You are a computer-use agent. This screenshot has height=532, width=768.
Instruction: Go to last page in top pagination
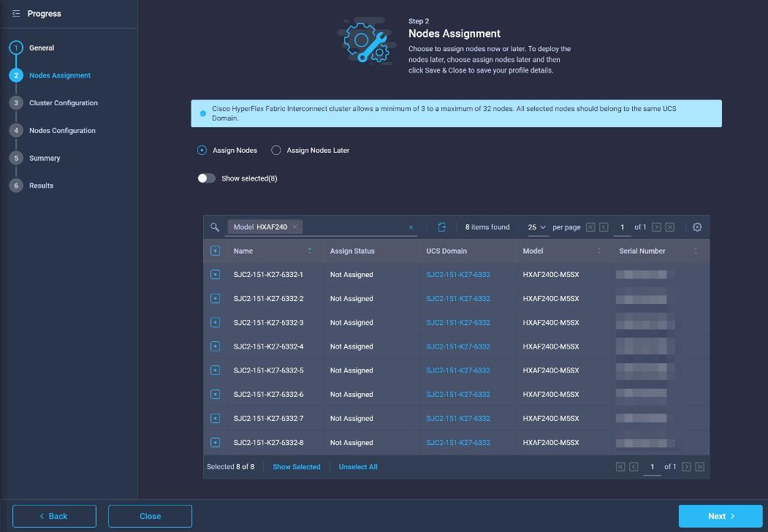pos(669,227)
